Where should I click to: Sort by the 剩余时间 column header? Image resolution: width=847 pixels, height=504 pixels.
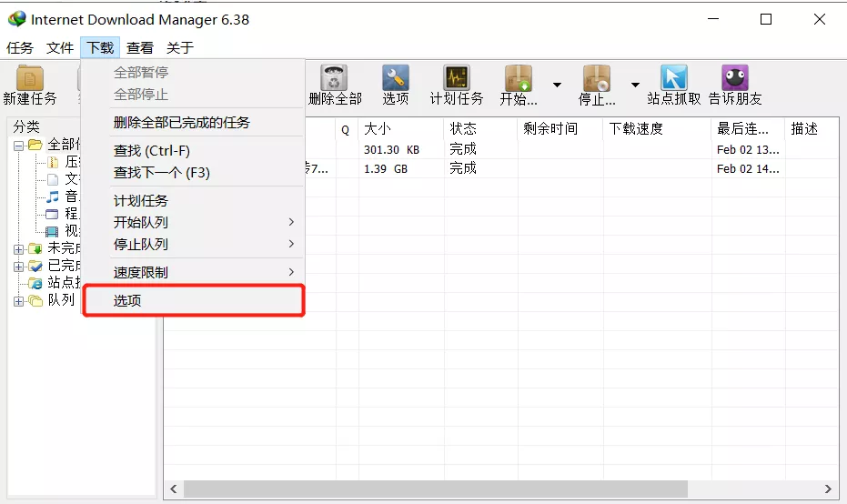point(560,128)
